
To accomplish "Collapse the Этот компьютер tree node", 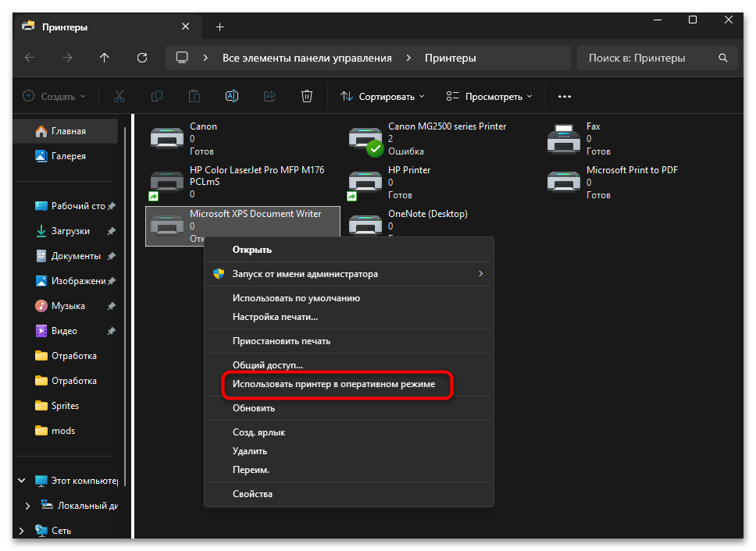I will (22, 480).
